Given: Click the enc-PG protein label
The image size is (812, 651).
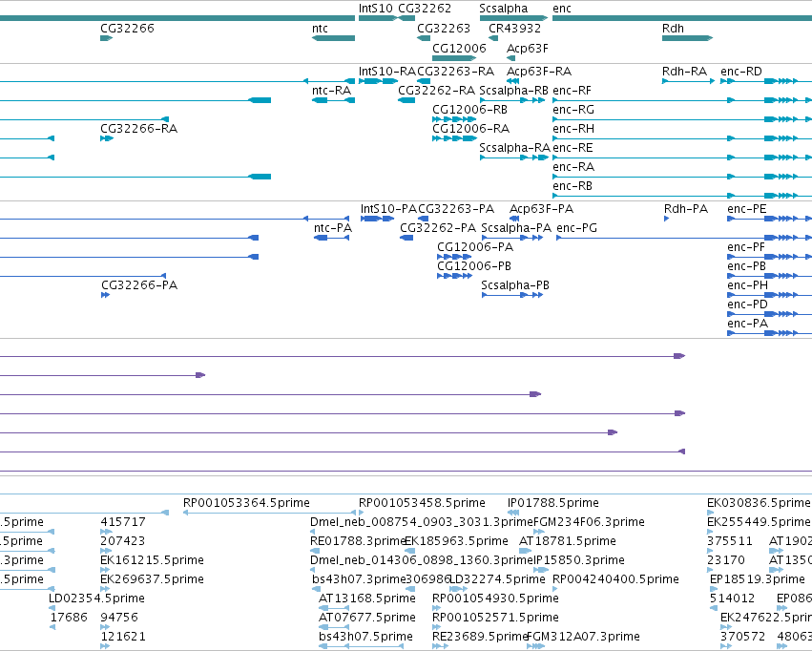Looking at the screenshot, I should coord(577,228).
